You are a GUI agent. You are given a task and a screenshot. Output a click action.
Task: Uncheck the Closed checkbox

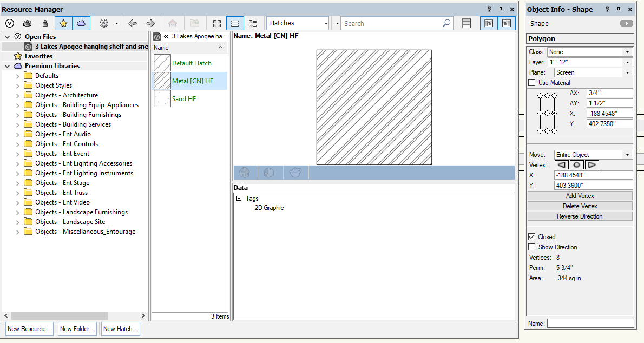pos(532,237)
